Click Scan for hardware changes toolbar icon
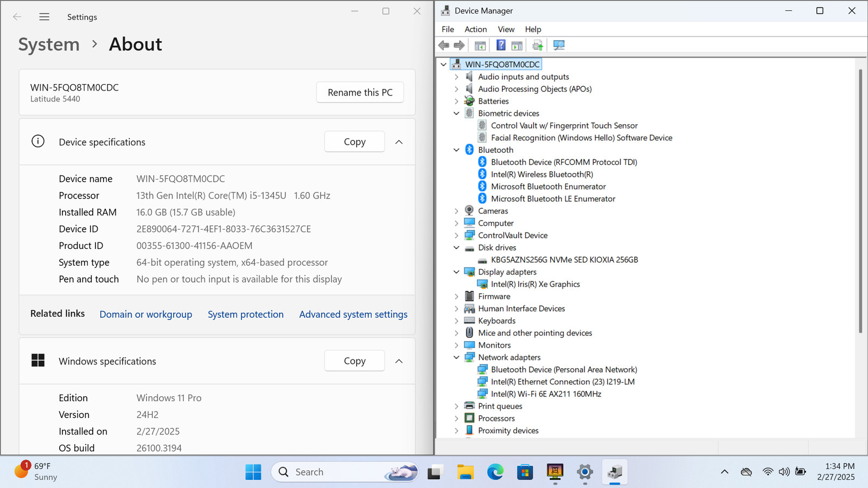This screenshot has width=868, height=488. click(x=559, y=45)
